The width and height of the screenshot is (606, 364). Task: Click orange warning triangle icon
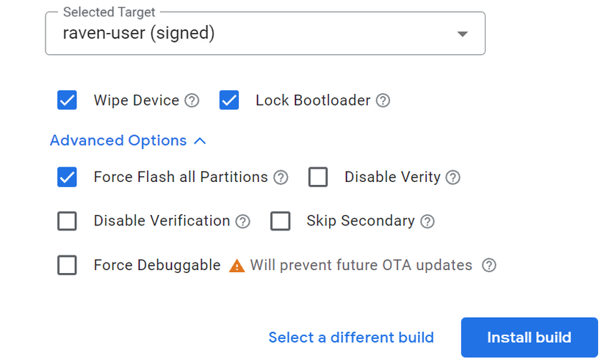click(237, 266)
